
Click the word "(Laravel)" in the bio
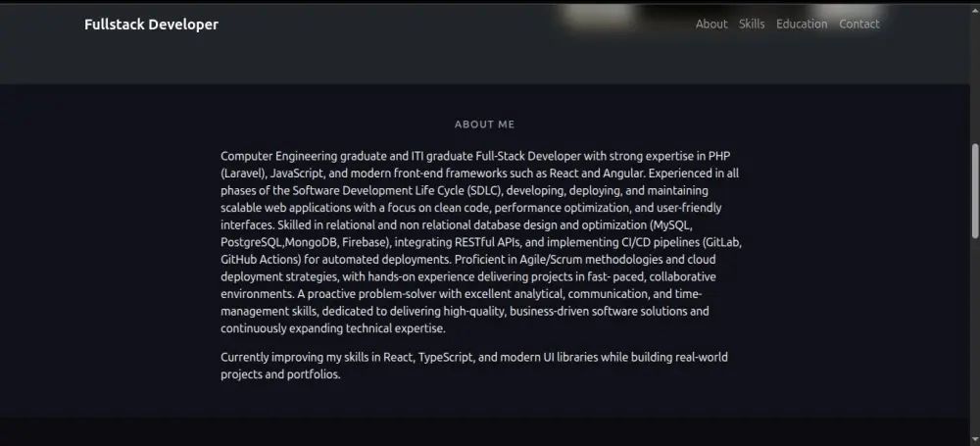pyautogui.click(x=242, y=173)
